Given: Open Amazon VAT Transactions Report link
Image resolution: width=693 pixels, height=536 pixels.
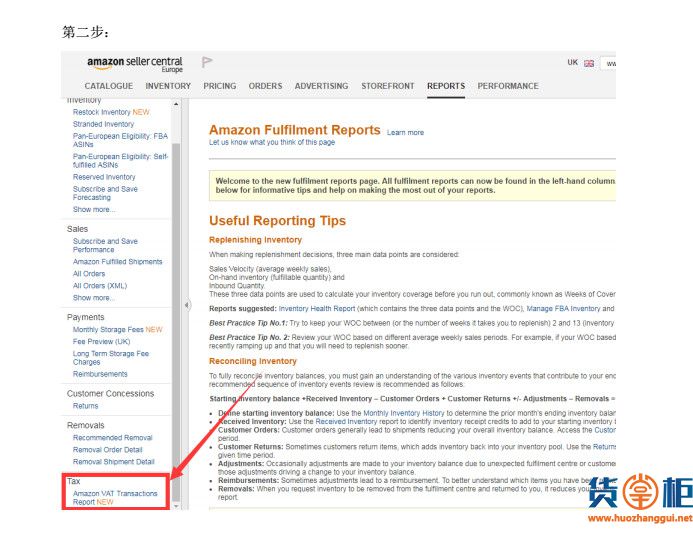Looking at the screenshot, I should pos(115,498).
